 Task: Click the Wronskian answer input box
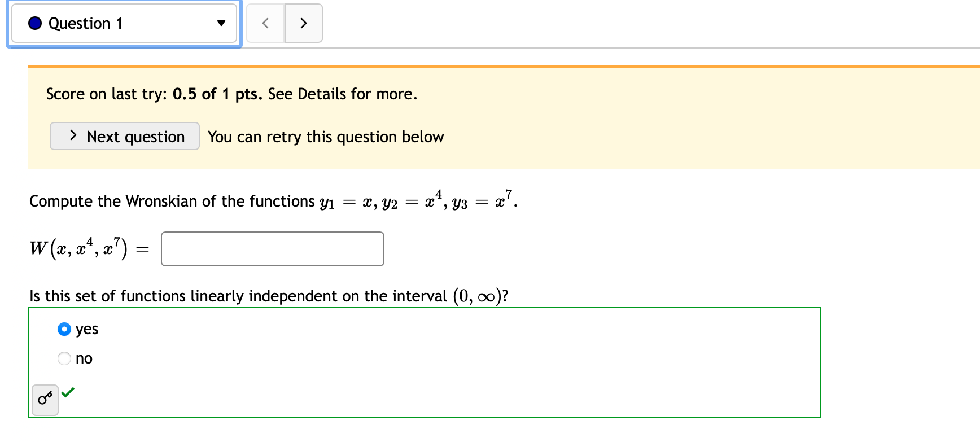pyautogui.click(x=272, y=248)
